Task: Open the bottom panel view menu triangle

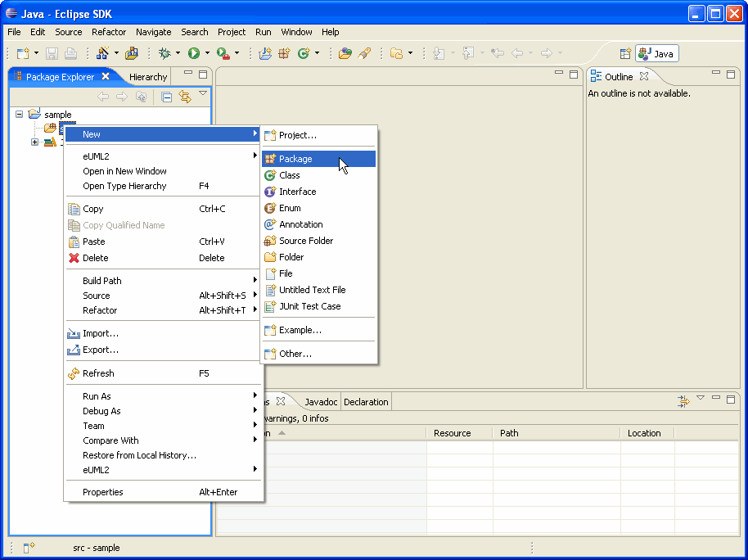Action: (701, 398)
